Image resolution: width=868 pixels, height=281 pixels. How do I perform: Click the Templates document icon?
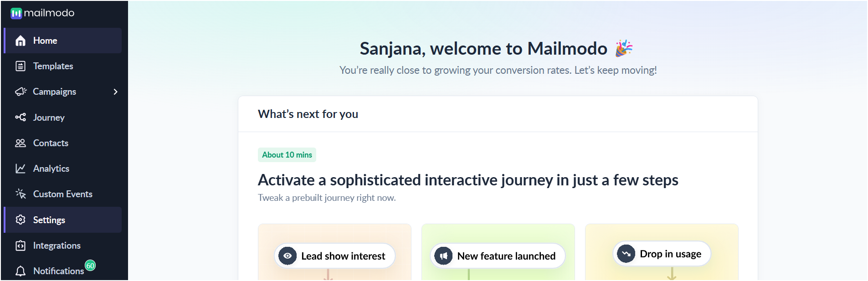click(21, 66)
